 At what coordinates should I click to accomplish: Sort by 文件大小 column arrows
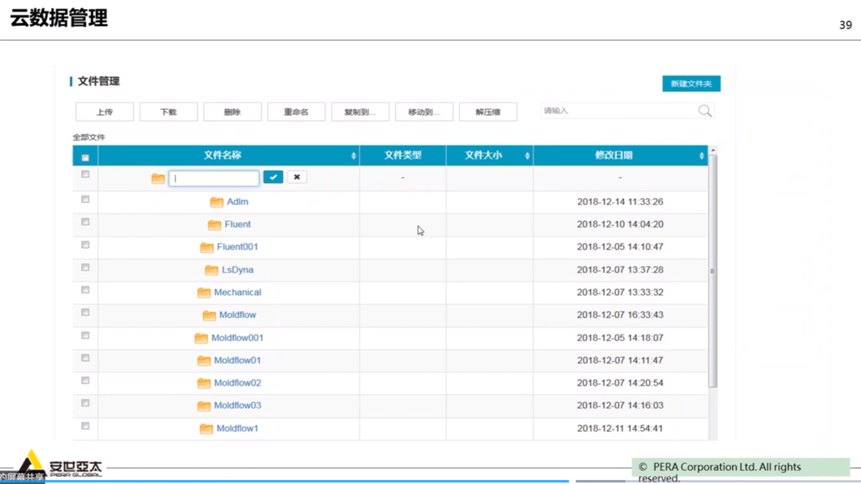pos(526,156)
